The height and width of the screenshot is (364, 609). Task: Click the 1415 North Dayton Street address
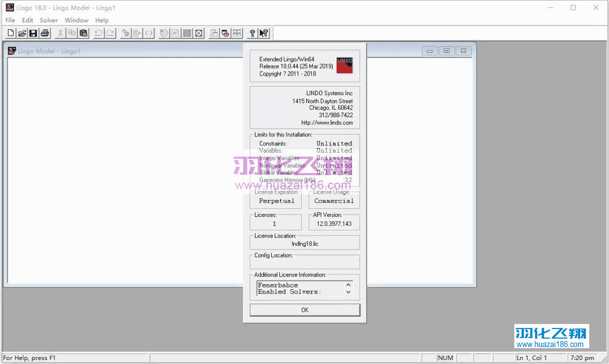tap(323, 101)
